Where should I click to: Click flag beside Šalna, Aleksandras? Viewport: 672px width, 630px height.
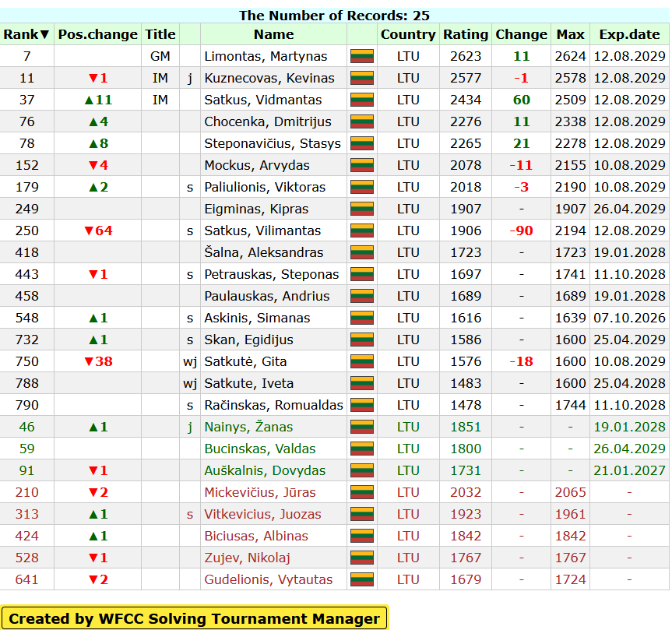tap(362, 252)
